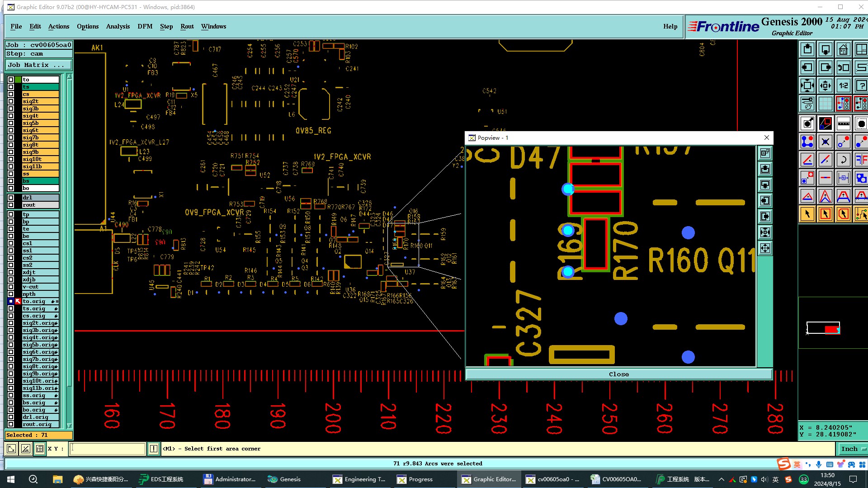868x488 pixels.
Task: Open the display settings wrench and palette icon
Action: click(x=807, y=104)
